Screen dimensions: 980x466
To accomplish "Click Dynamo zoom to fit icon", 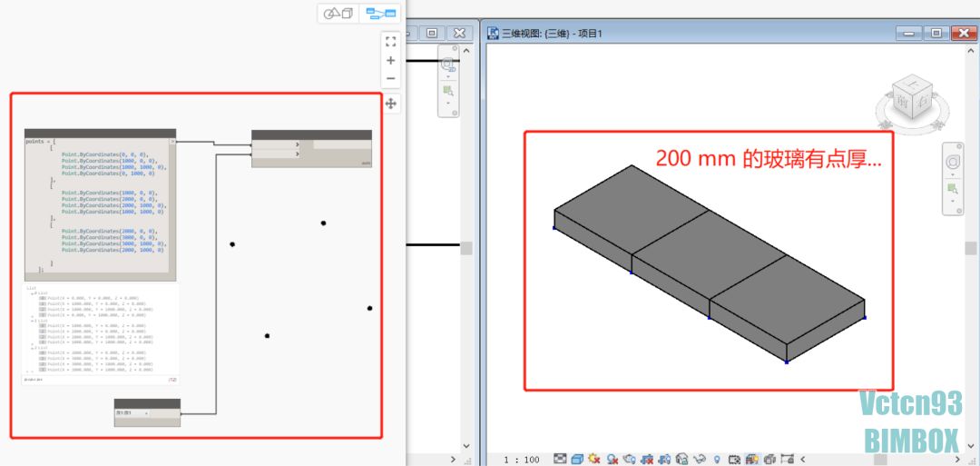I will [x=391, y=41].
